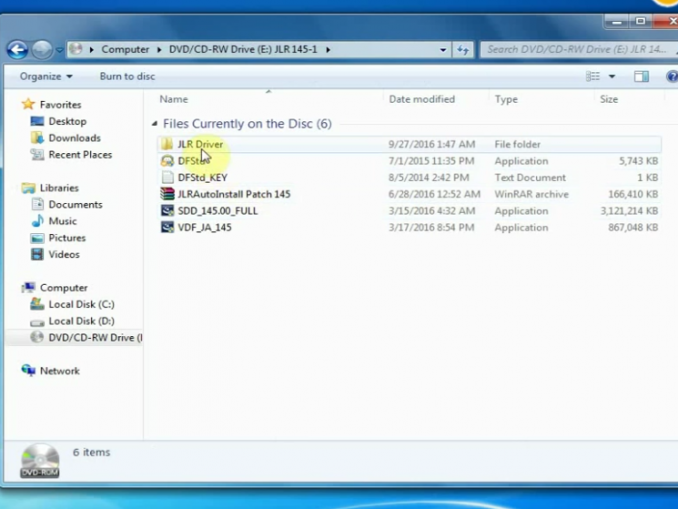Image resolution: width=678 pixels, height=509 pixels.
Task: Click the Desktop icon in Favorites
Action: (x=37, y=121)
